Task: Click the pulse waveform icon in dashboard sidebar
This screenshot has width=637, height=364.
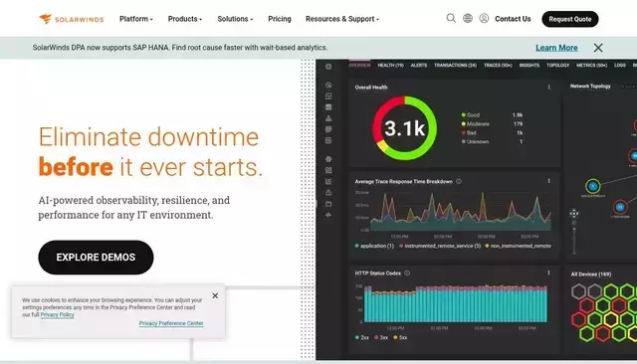Action: coord(328,215)
